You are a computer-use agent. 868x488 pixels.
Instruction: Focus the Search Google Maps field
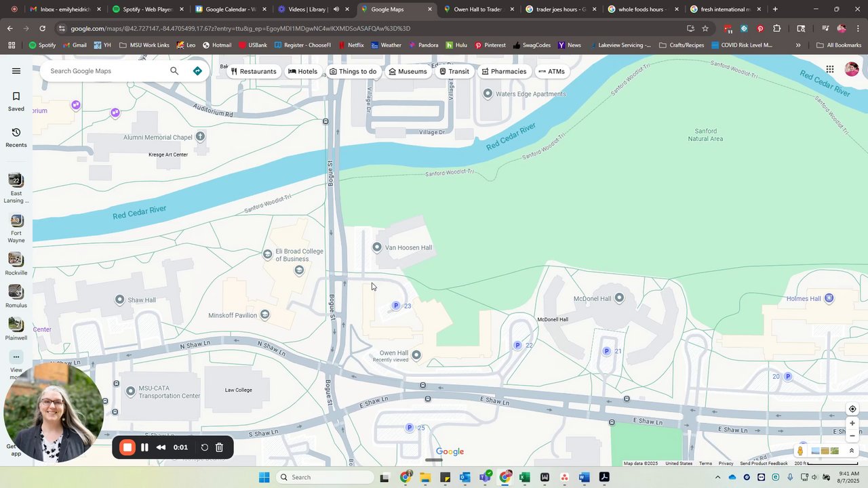tap(105, 70)
